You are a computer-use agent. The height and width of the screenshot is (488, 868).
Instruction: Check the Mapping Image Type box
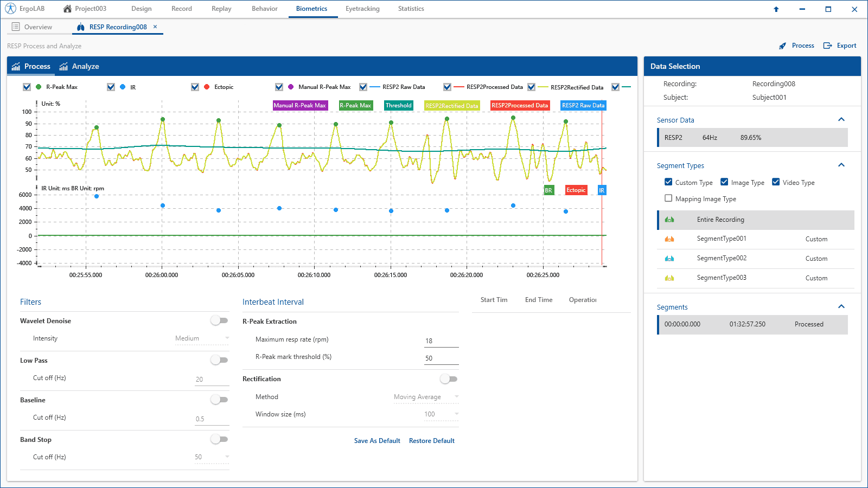pos(668,198)
